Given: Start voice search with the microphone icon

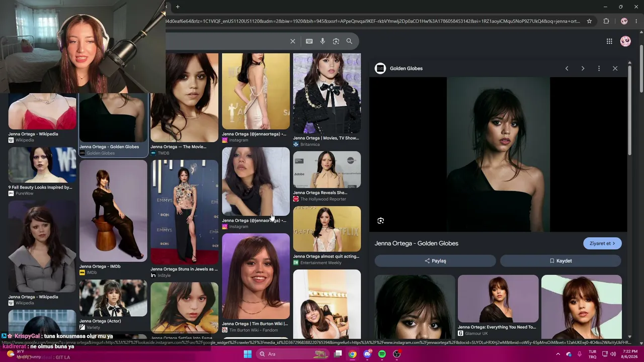Looking at the screenshot, I should tap(323, 41).
